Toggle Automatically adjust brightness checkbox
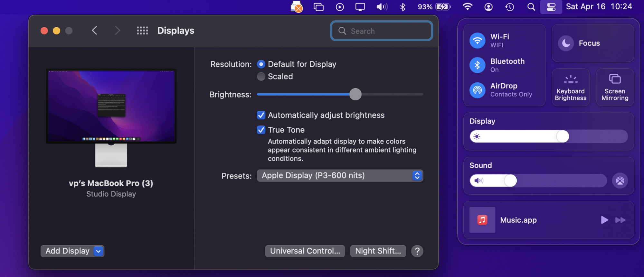Image resolution: width=644 pixels, height=277 pixels. tap(261, 115)
